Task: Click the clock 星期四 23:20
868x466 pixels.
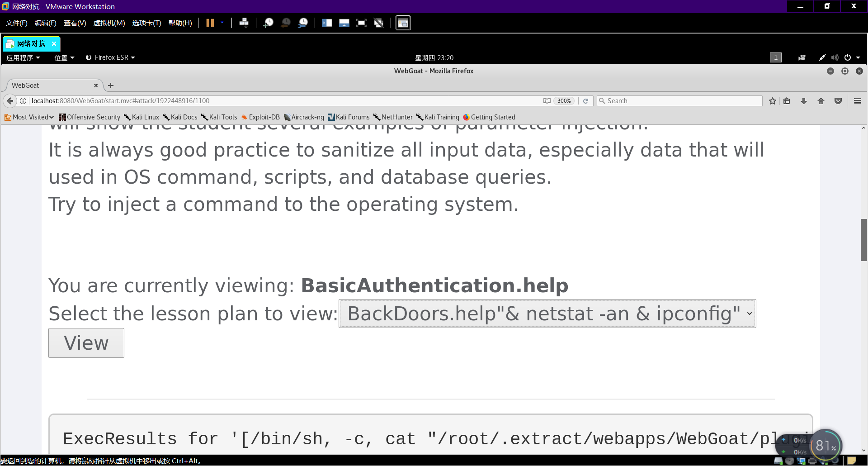Action: 434,57
